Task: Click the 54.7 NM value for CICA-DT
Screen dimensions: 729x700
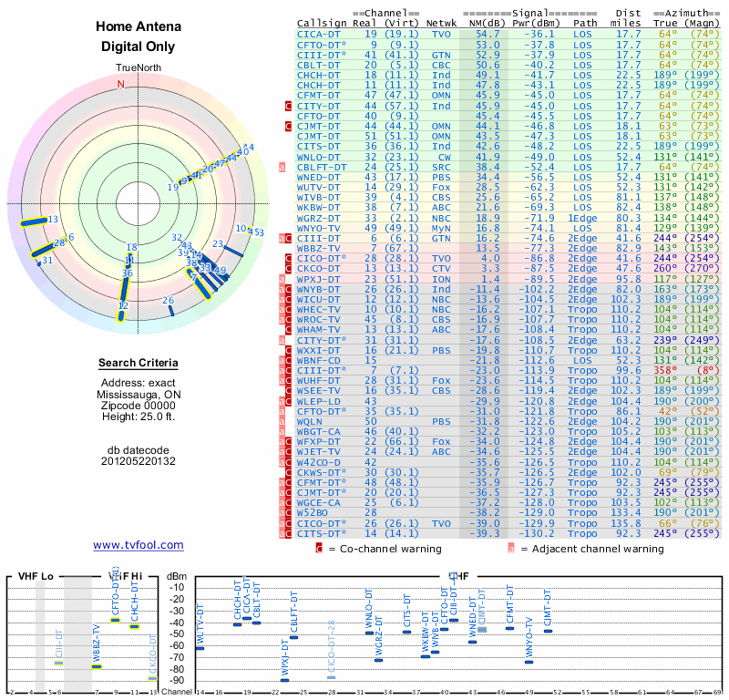Action: [x=488, y=35]
